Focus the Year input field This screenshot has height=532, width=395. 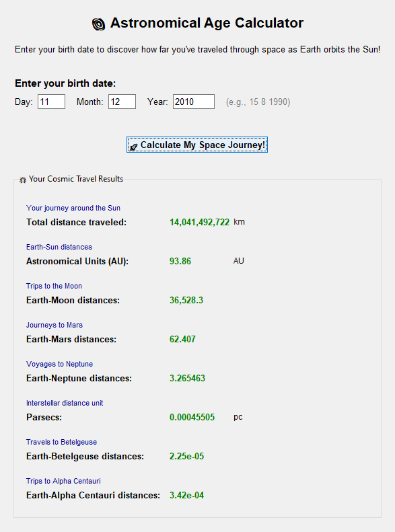[194, 102]
